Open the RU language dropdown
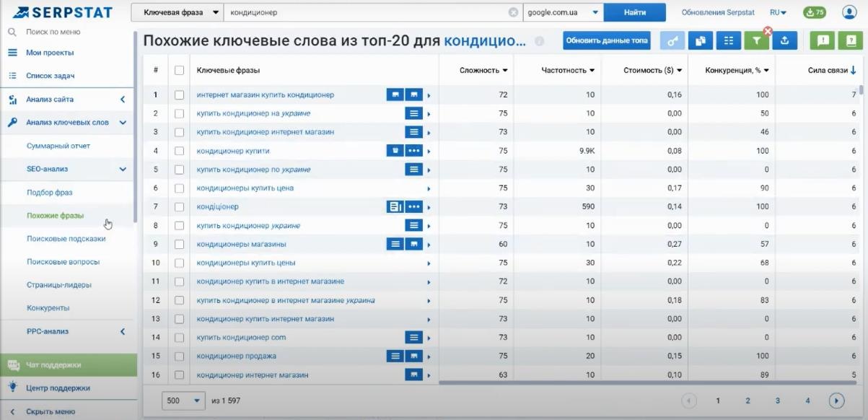Viewport: 868px width, 420px height. pyautogui.click(x=778, y=12)
